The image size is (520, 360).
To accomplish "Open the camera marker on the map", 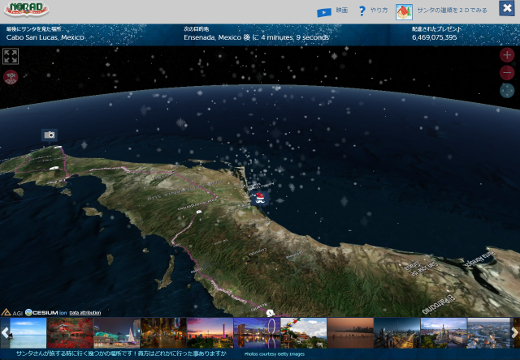I will pos(49,135).
